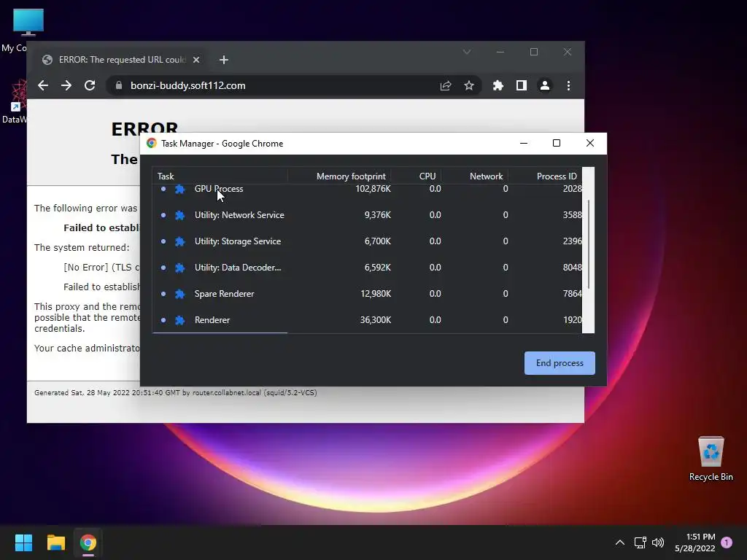Bookmark this tab with star icon

[469, 86]
